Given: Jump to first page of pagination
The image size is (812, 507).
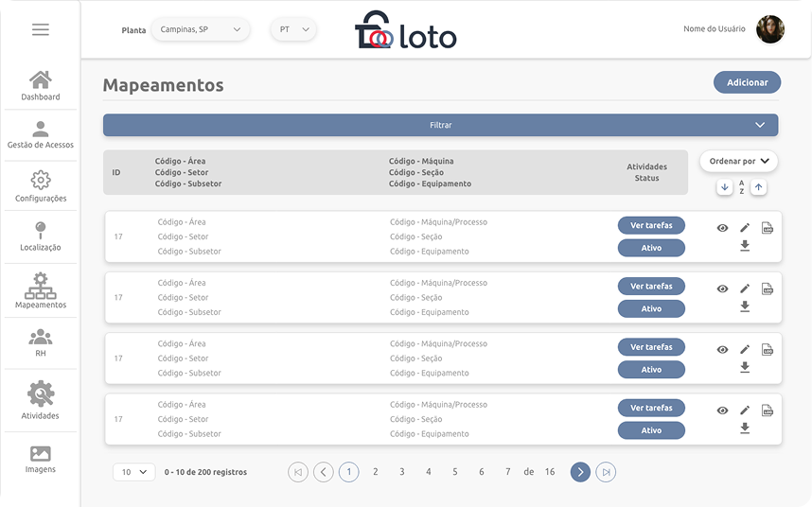Looking at the screenshot, I should click(298, 472).
